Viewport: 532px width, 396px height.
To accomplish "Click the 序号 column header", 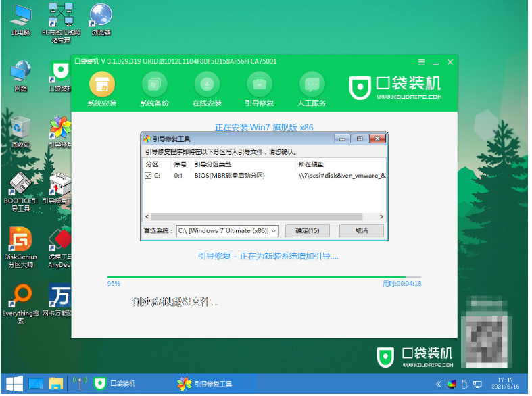I will (x=180, y=164).
